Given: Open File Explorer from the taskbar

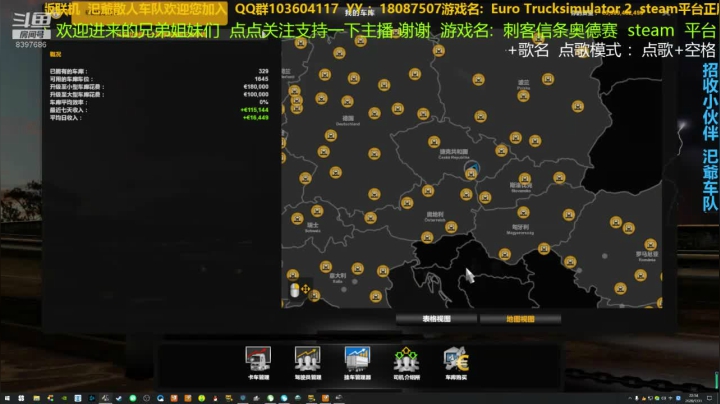Looking at the screenshot, I should (37, 398).
